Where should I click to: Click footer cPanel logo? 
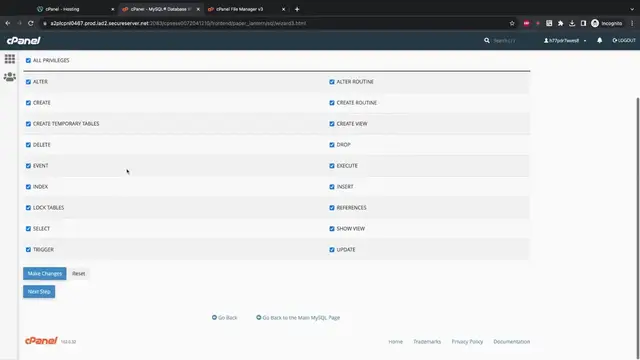click(x=41, y=341)
